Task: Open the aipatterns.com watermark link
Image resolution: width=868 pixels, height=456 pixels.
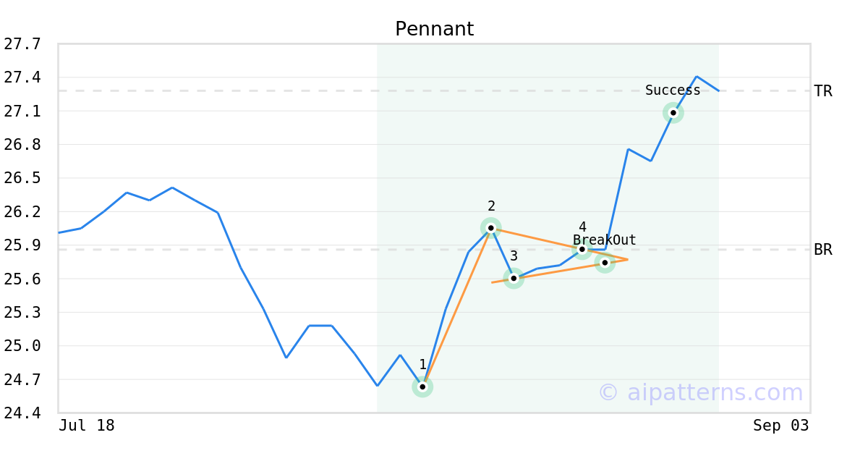Action: point(700,392)
